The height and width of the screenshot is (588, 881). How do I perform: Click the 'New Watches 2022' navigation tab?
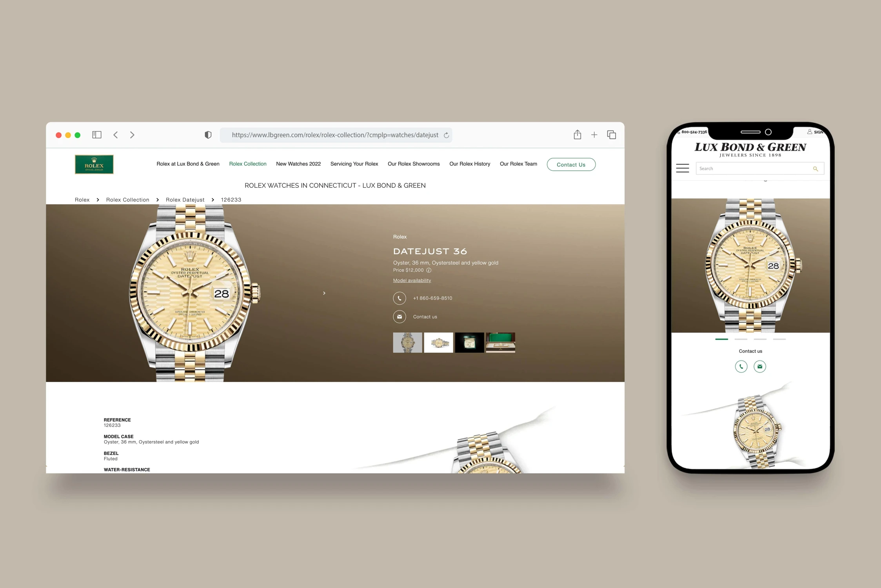pos(298,163)
